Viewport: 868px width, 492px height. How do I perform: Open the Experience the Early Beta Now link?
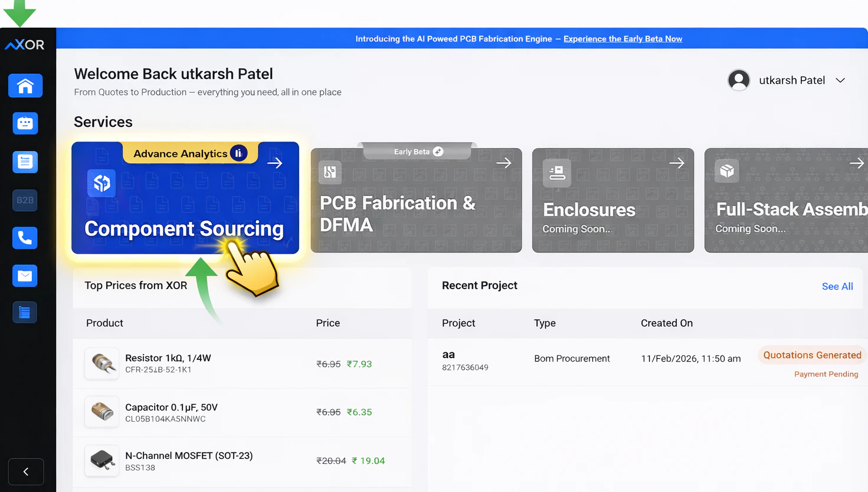point(623,39)
